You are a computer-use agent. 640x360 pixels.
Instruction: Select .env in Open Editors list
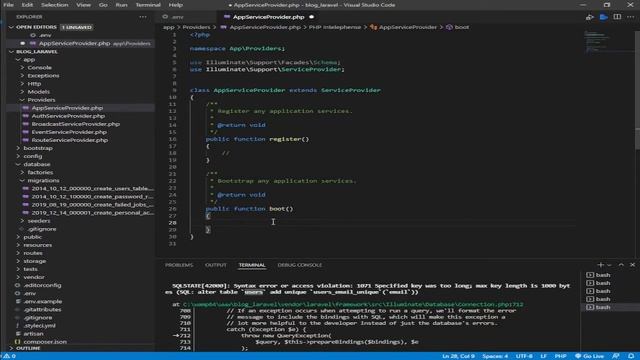[x=45, y=35]
